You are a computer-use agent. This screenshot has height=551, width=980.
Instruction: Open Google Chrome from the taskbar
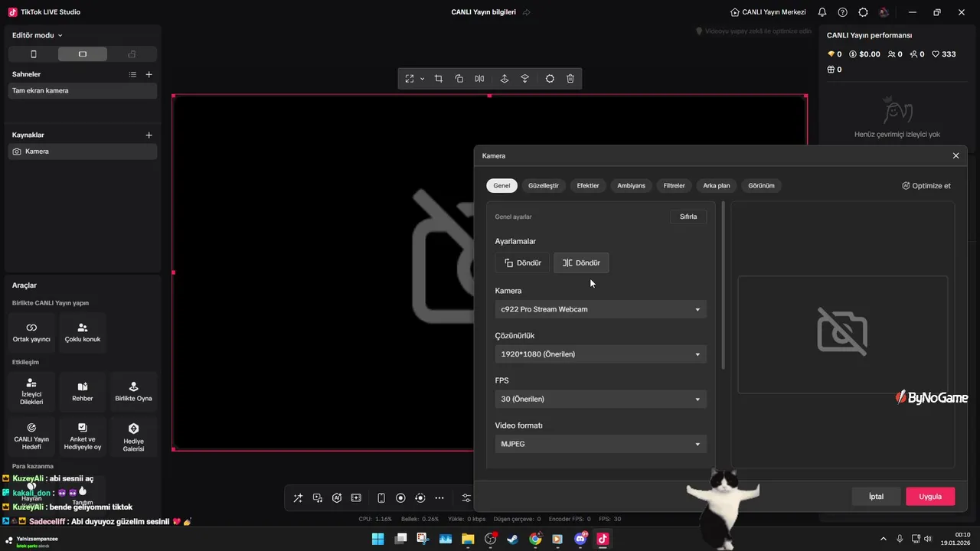[535, 539]
